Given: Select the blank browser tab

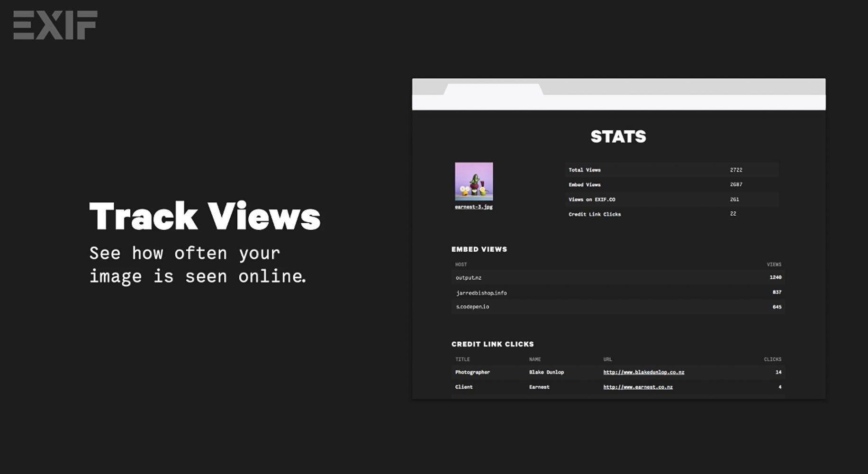Looking at the screenshot, I should click(493, 89).
